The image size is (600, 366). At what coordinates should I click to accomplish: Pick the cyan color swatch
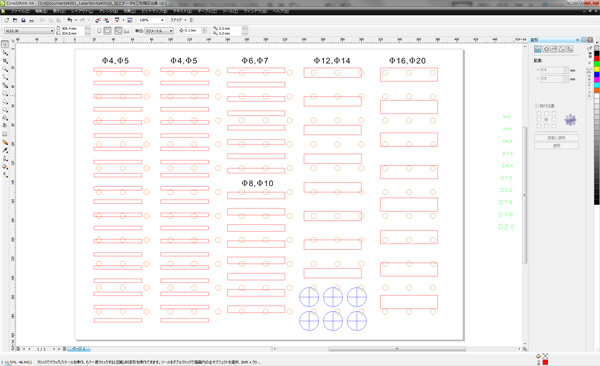[x=597, y=85]
